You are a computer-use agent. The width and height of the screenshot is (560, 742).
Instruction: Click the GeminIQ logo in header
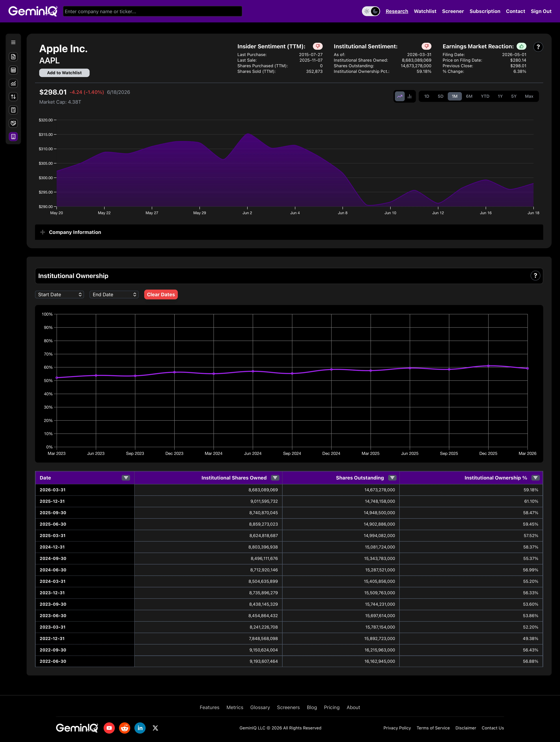tap(33, 11)
